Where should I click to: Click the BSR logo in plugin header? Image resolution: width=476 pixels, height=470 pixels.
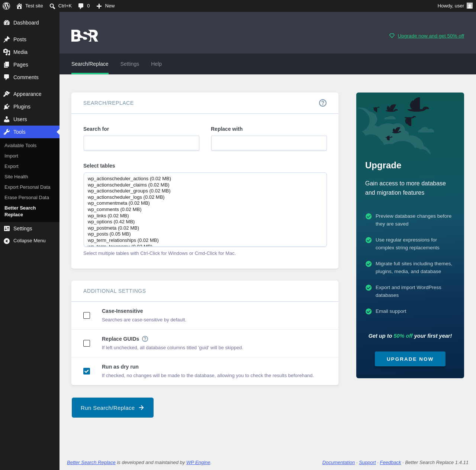tap(85, 36)
